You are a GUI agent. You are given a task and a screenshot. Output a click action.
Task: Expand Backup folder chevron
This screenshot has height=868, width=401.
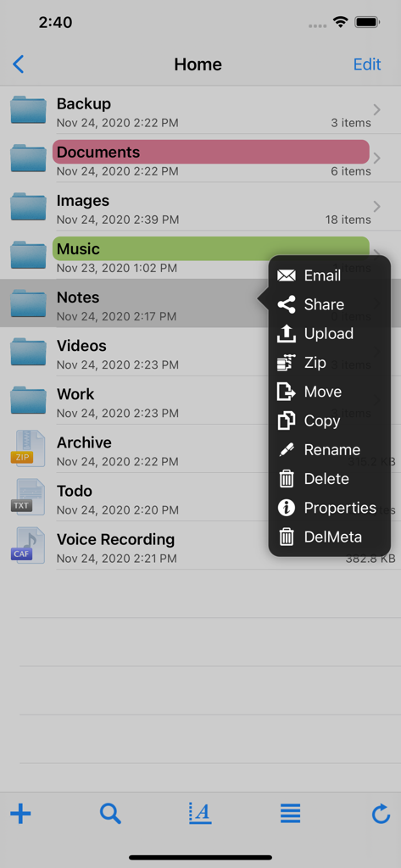tap(376, 109)
